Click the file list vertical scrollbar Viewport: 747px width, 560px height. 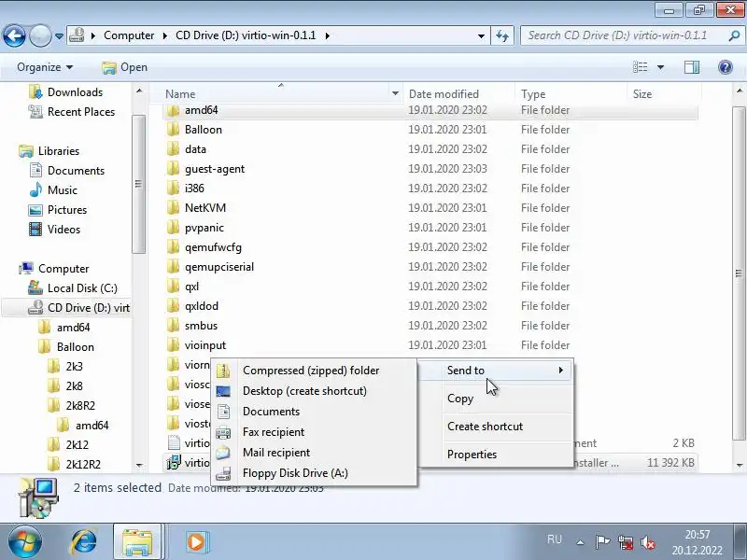tap(739, 273)
